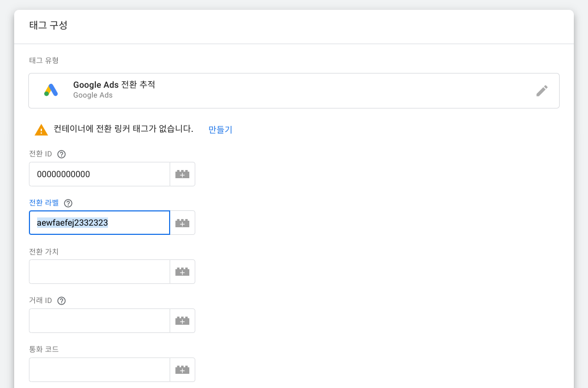Focus the empty 전환 가치 input
The image size is (588, 388).
pos(100,271)
